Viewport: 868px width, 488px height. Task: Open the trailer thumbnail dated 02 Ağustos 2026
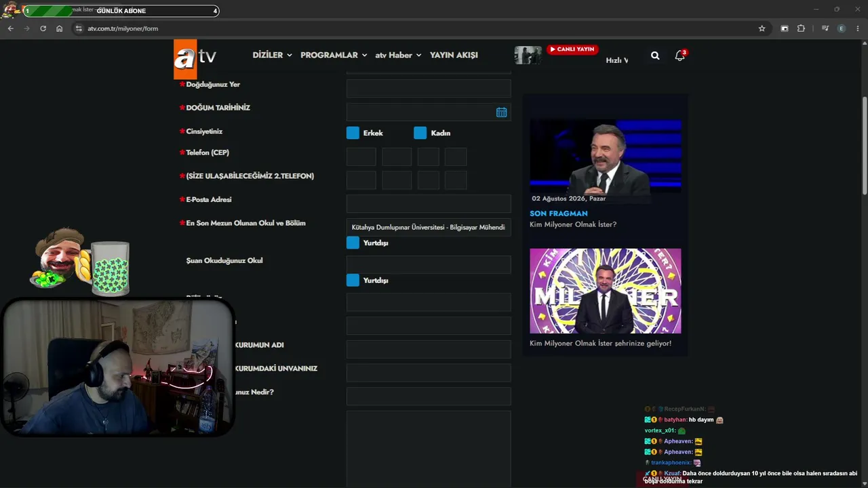[x=606, y=161]
